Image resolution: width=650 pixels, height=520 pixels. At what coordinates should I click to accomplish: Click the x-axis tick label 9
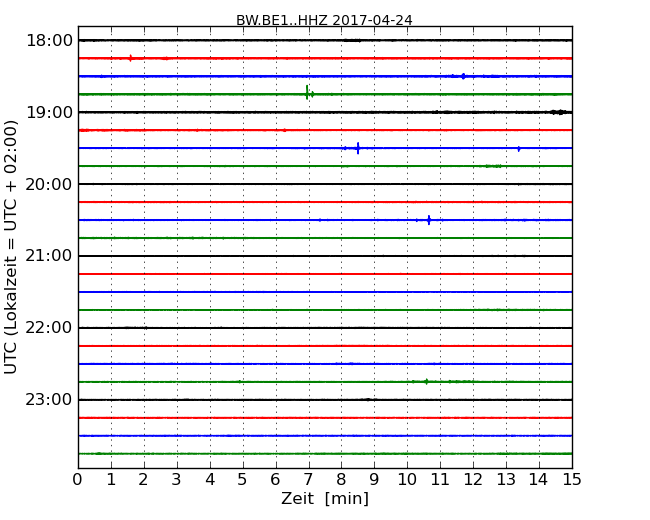tap(374, 480)
